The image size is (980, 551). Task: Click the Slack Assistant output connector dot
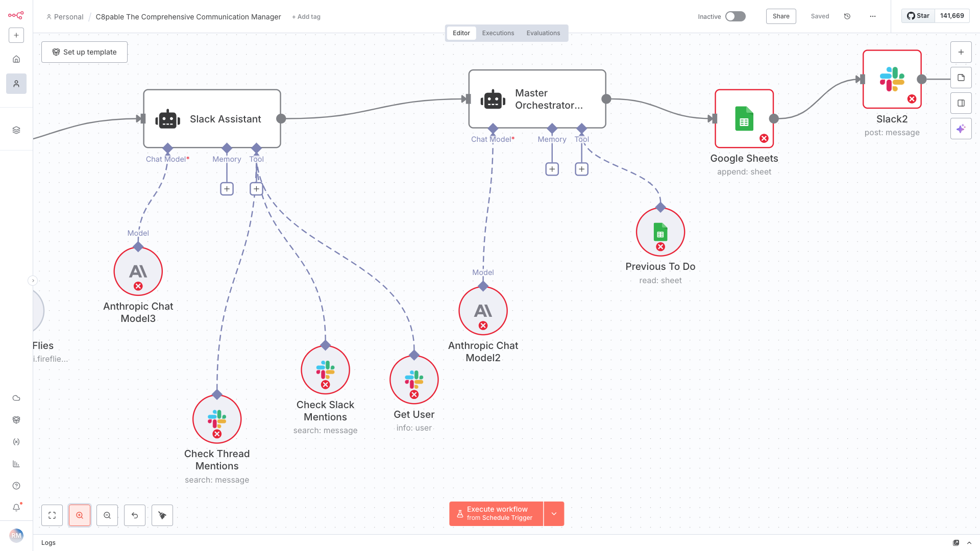281,119
